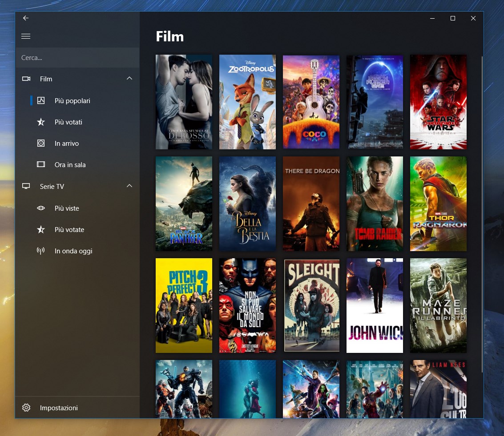Open the Guardians of the Galaxy poster
The height and width of the screenshot is (436, 504).
point(311,389)
